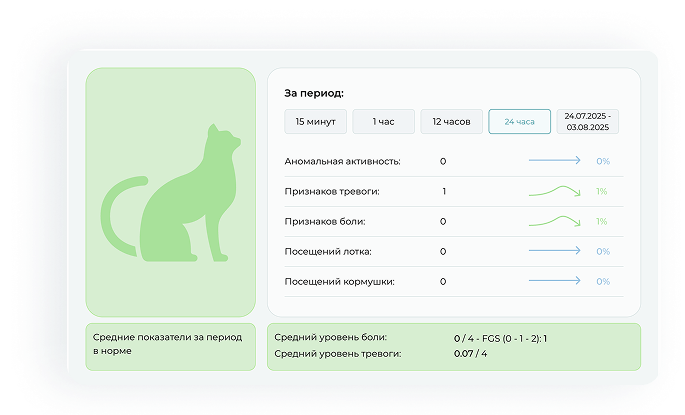Screen dimensions: 685x415
Task: Open the 24.07.2025 - 03.08.2025 date range picker
Action: (x=587, y=122)
